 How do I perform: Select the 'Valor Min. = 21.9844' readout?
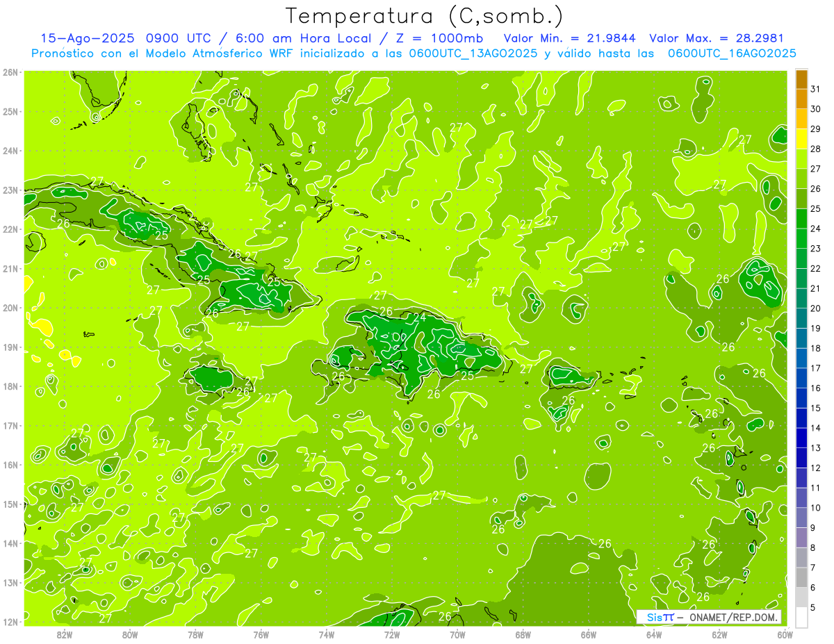pos(570,38)
